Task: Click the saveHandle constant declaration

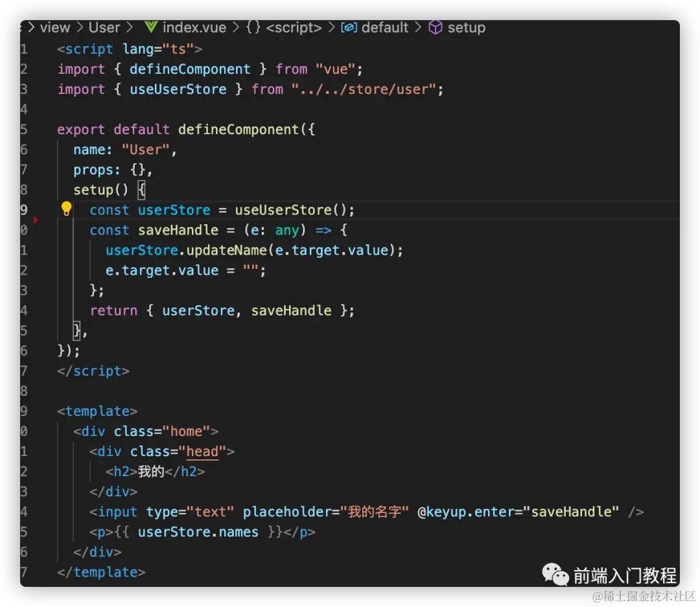Action: point(178,231)
